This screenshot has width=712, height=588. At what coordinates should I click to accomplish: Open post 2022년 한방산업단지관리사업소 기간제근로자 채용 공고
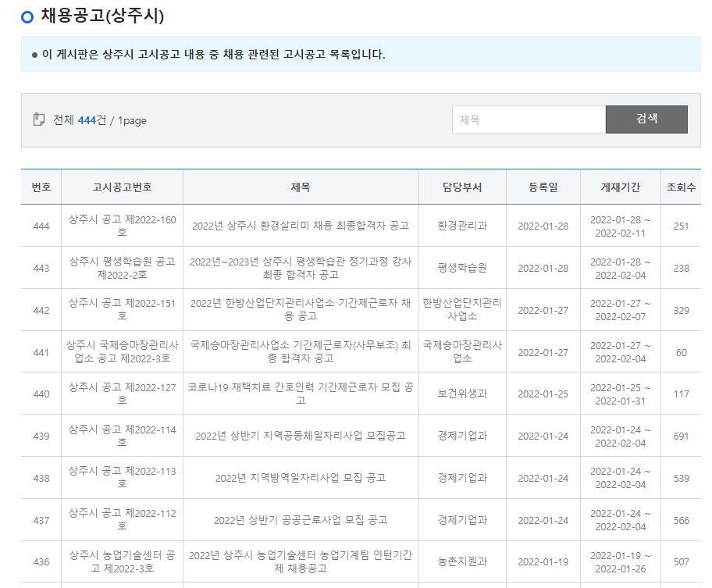click(301, 310)
